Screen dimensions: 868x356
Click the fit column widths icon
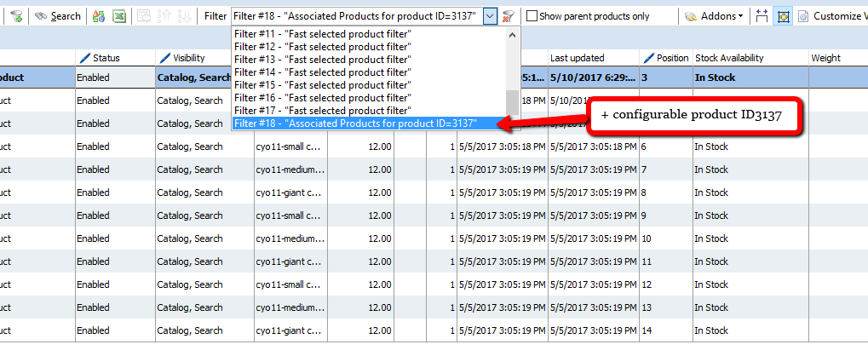pyautogui.click(x=762, y=16)
